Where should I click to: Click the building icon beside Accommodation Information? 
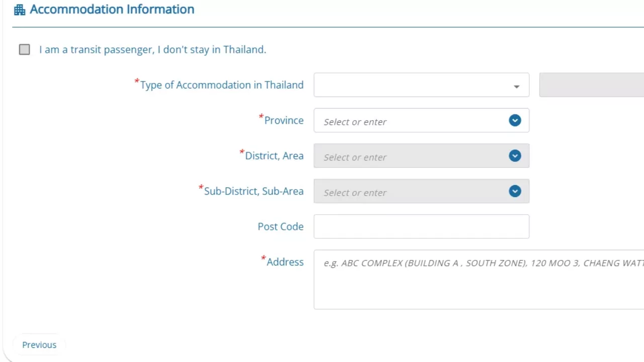(x=20, y=10)
